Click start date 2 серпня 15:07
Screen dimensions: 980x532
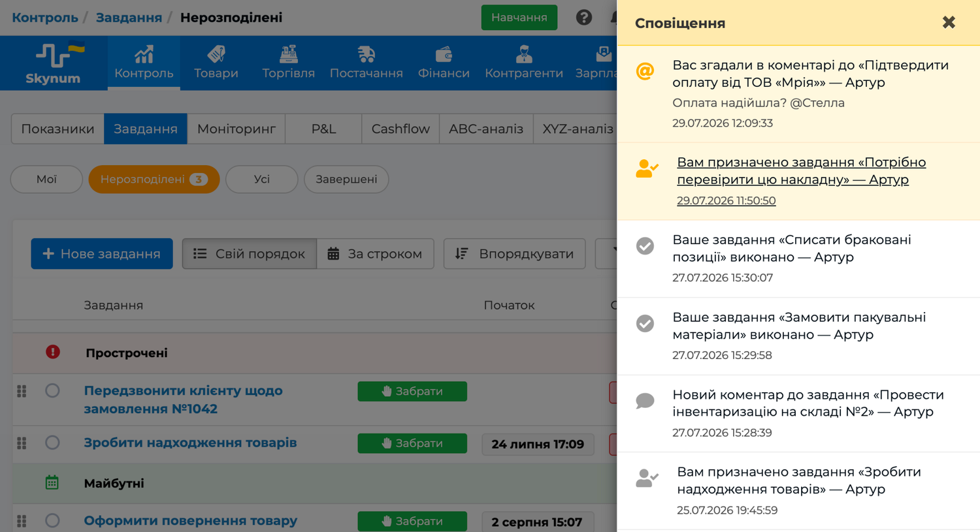[x=538, y=522]
